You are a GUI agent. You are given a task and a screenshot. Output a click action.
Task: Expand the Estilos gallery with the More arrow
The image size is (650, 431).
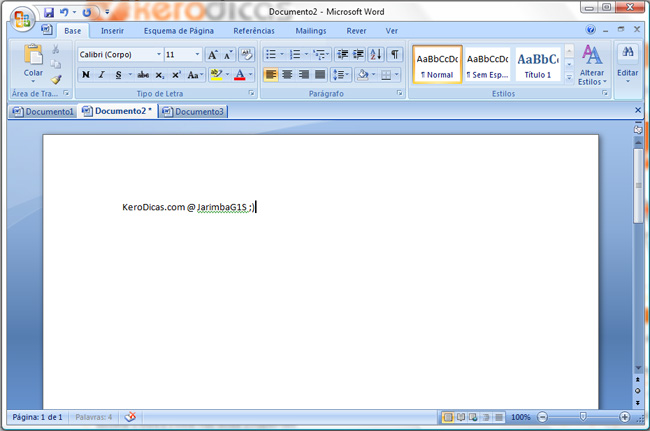coord(570,77)
